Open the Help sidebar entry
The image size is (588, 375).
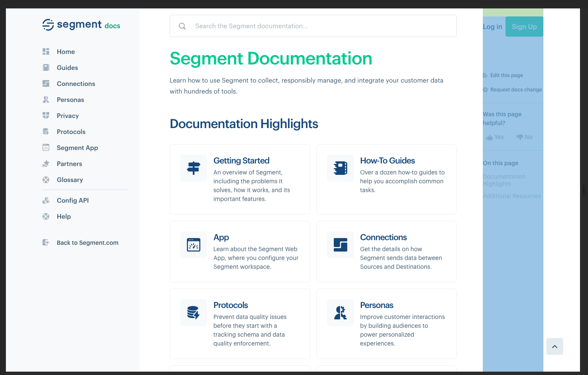(x=64, y=216)
